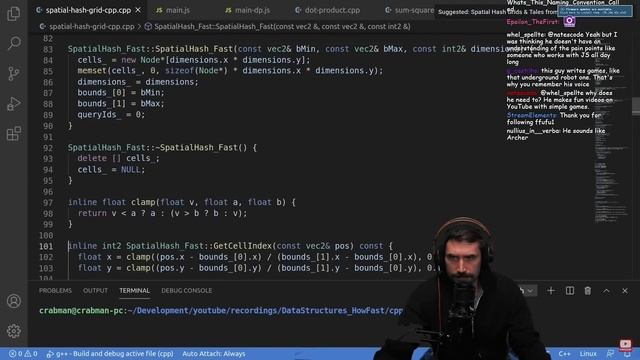Click 'bounds_[0] = bMin;' on line 87
This screenshot has height=360, width=640.
point(121,93)
